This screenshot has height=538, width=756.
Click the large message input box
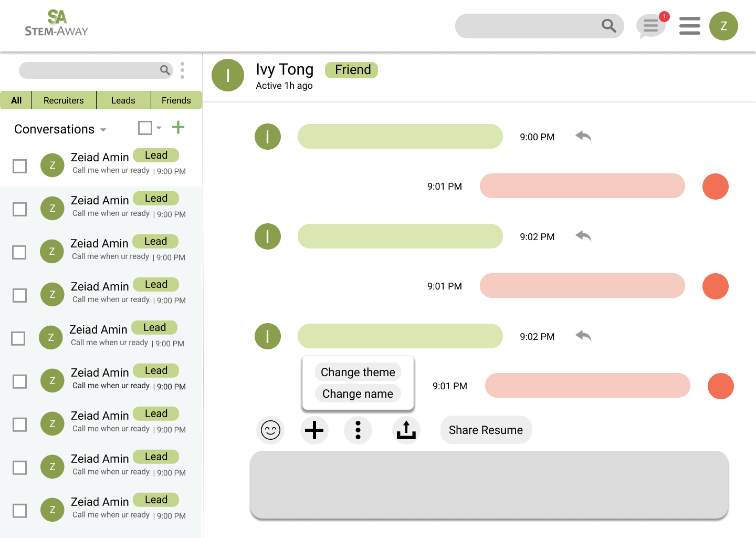[489, 484]
